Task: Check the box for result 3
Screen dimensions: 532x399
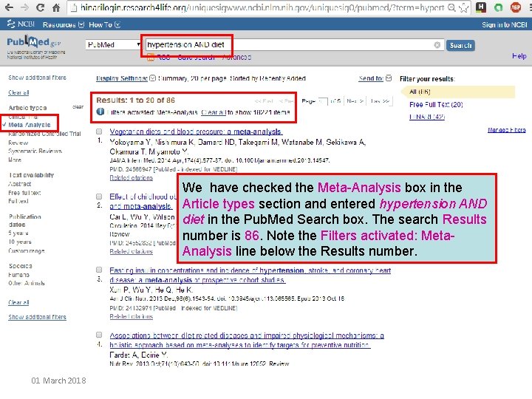Action: pyautogui.click(x=99, y=270)
